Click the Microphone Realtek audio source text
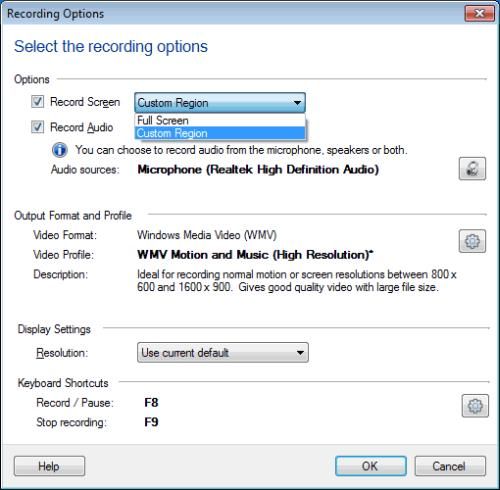The height and width of the screenshot is (490, 500). click(x=258, y=169)
